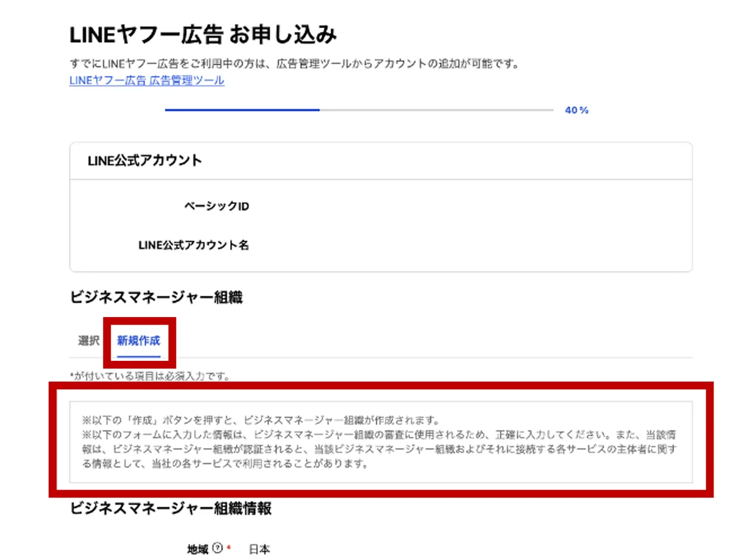749x560 pixels.
Task: Click the 40% progress bar
Action: [x=359, y=110]
